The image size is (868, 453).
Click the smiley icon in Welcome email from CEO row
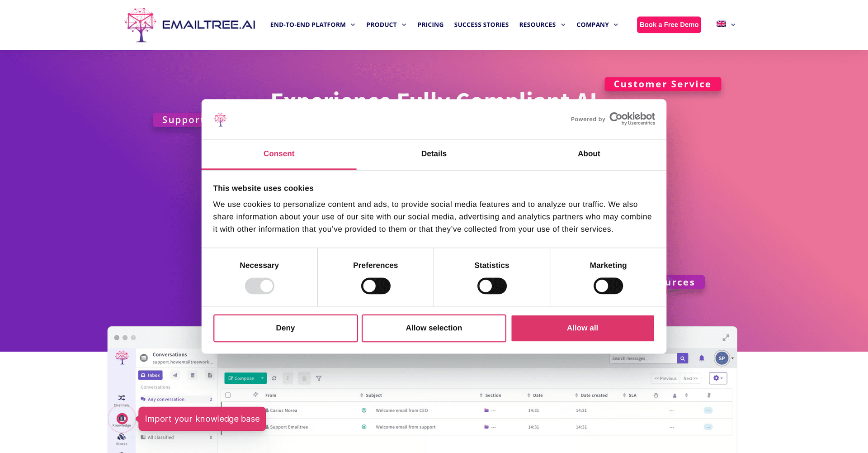point(364,410)
